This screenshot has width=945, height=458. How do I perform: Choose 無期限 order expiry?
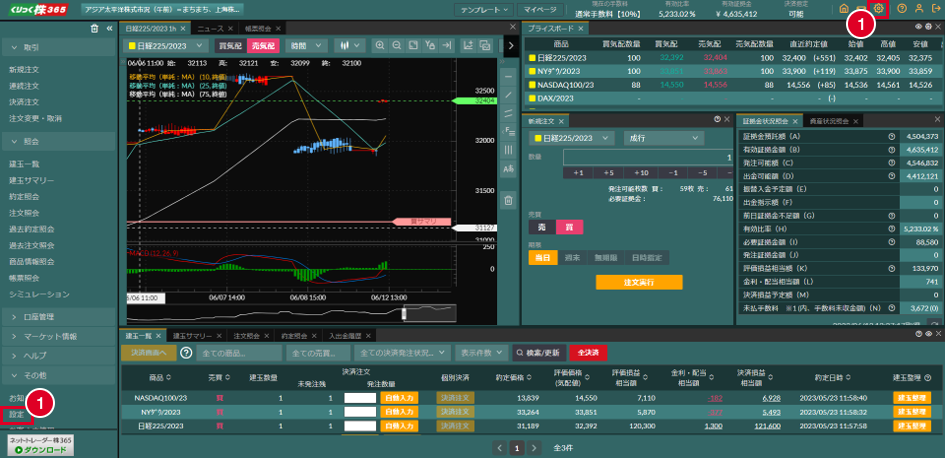pyautogui.click(x=606, y=258)
